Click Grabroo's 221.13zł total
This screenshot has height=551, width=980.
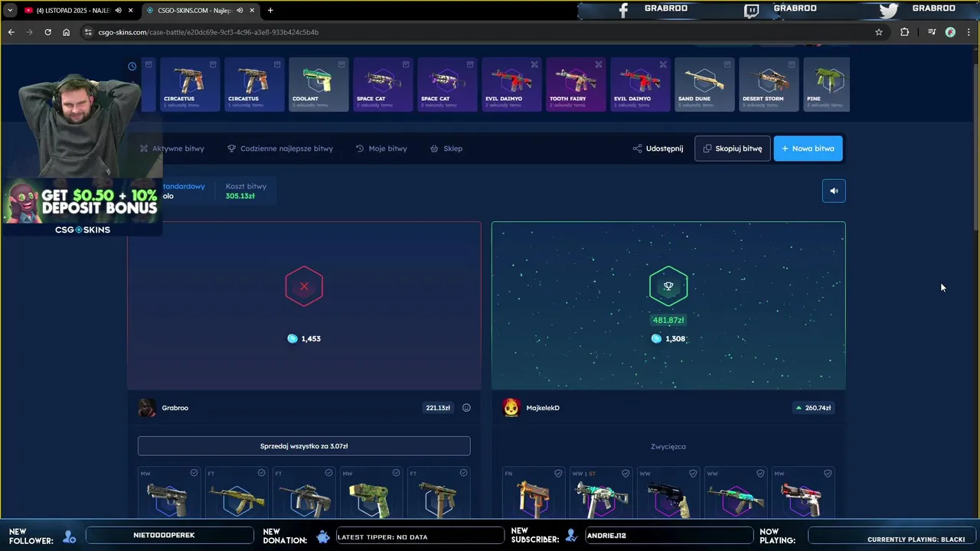[x=438, y=408]
